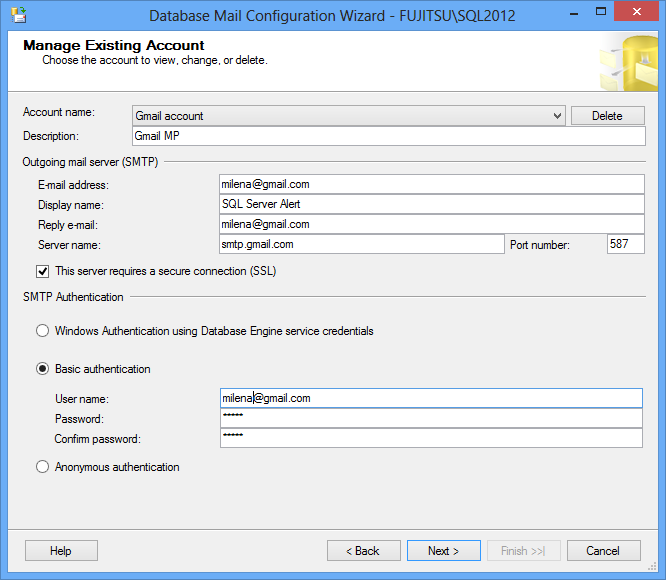The image size is (666, 580).
Task: Edit the Port number box
Action: coord(625,244)
